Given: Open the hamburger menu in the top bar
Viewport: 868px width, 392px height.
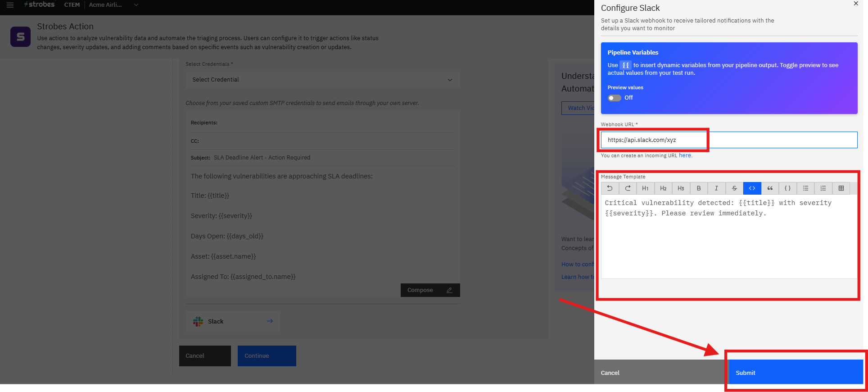Looking at the screenshot, I should [10, 5].
